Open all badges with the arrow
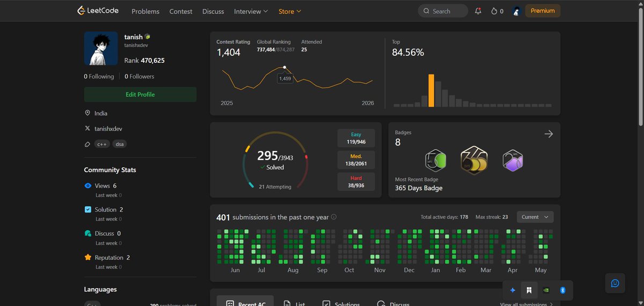The image size is (644, 306). click(548, 134)
